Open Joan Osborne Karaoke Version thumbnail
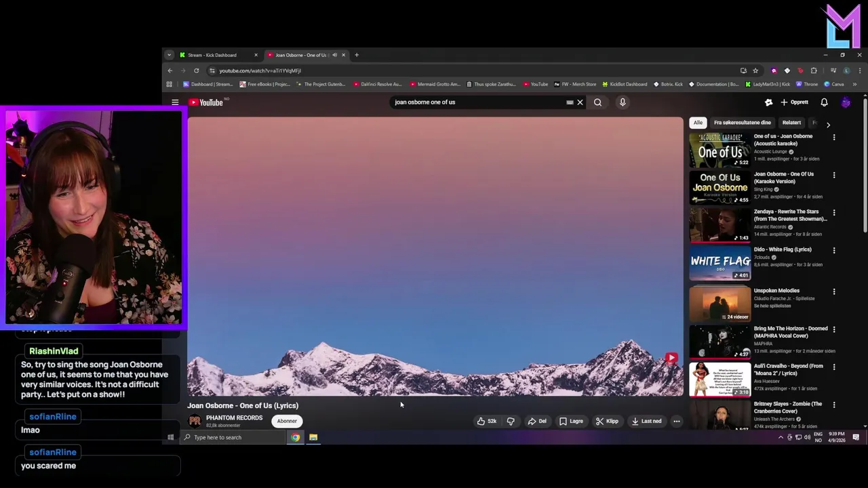The image size is (868, 488). [x=719, y=188]
